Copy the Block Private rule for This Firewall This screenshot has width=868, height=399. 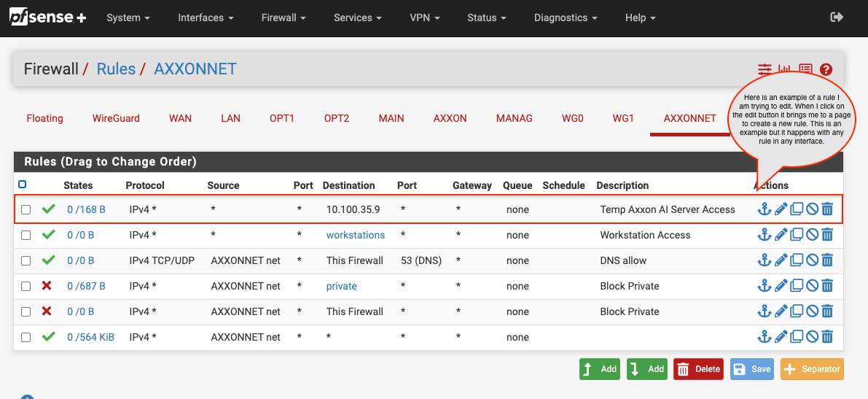[796, 311]
